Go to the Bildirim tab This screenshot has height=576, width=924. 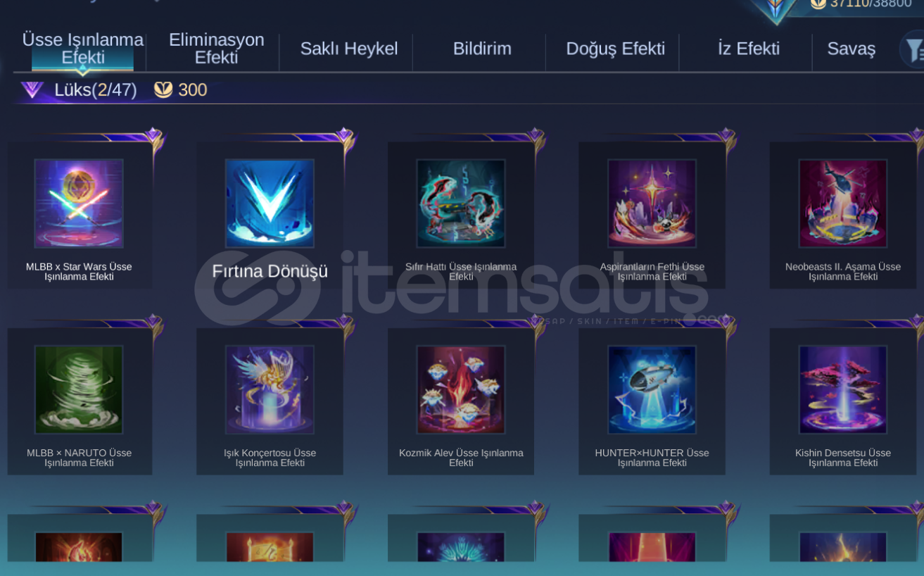tap(482, 49)
